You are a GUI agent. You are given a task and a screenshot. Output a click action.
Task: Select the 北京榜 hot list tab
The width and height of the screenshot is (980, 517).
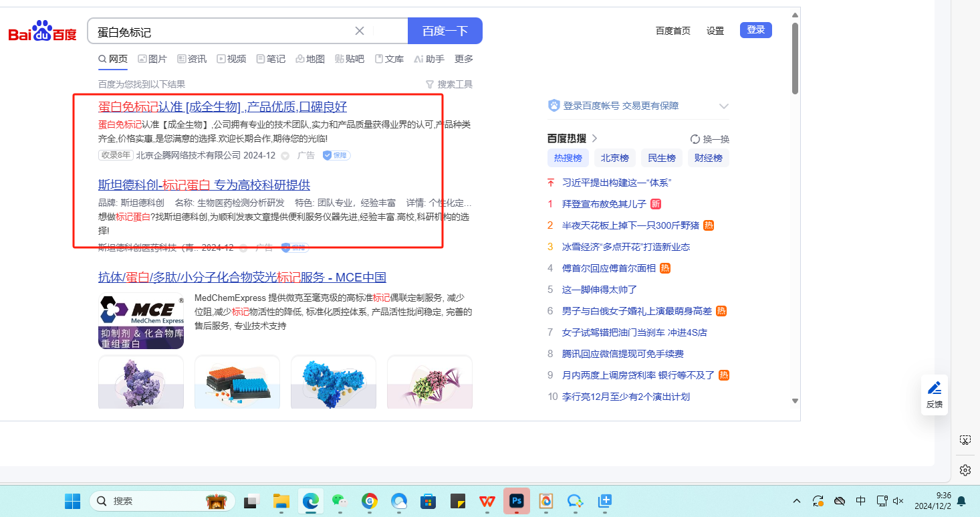[614, 159]
